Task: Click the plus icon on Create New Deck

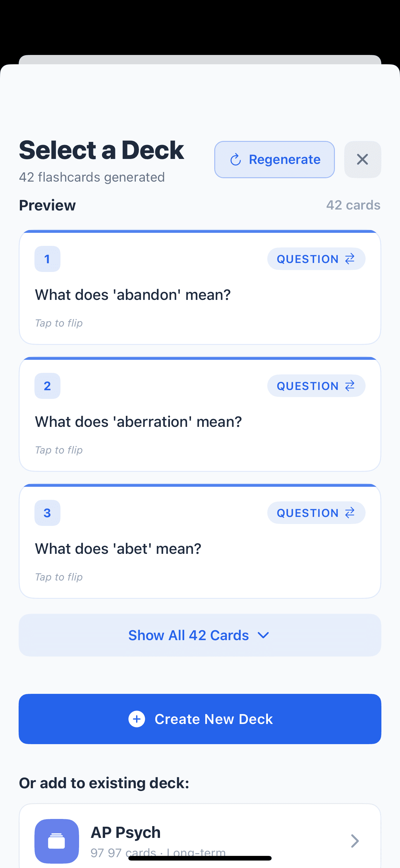Action: (137, 719)
